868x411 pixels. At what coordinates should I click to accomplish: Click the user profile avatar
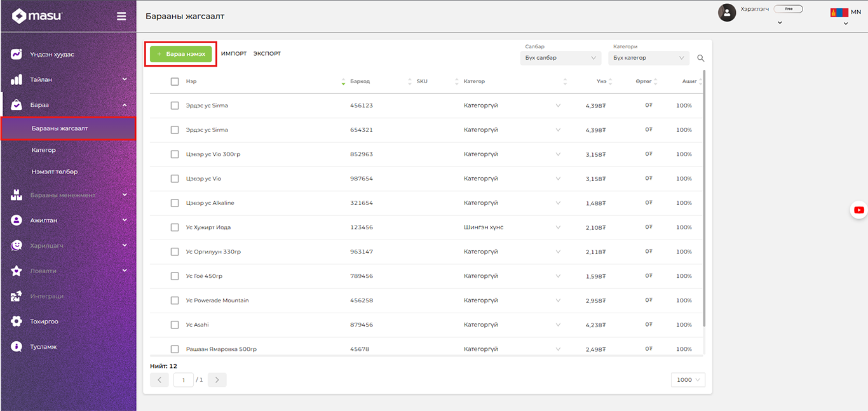(727, 13)
